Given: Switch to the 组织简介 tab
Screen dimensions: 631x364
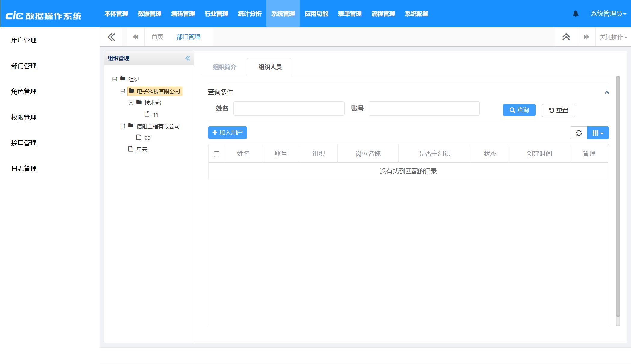Looking at the screenshot, I should 224,67.
